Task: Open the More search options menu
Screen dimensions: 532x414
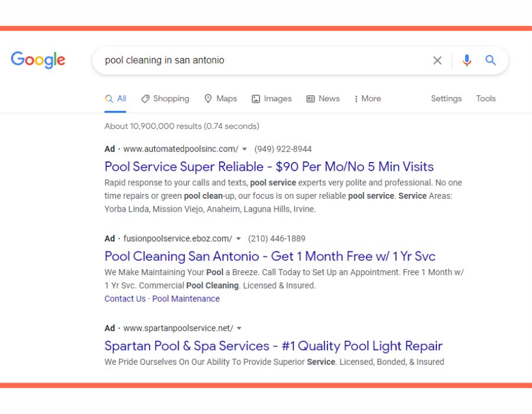Action: tap(368, 99)
